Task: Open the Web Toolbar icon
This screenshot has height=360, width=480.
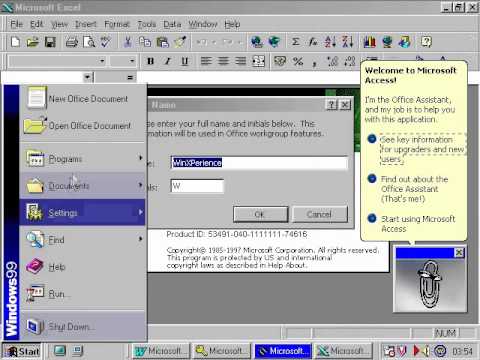Action: 274,42
